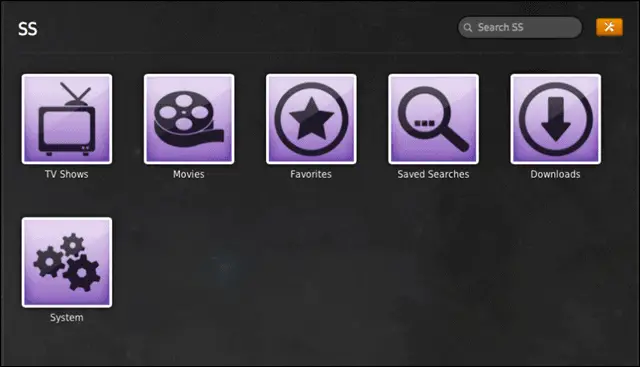Select the Favorites text label
The image size is (640, 367).
pyautogui.click(x=311, y=174)
